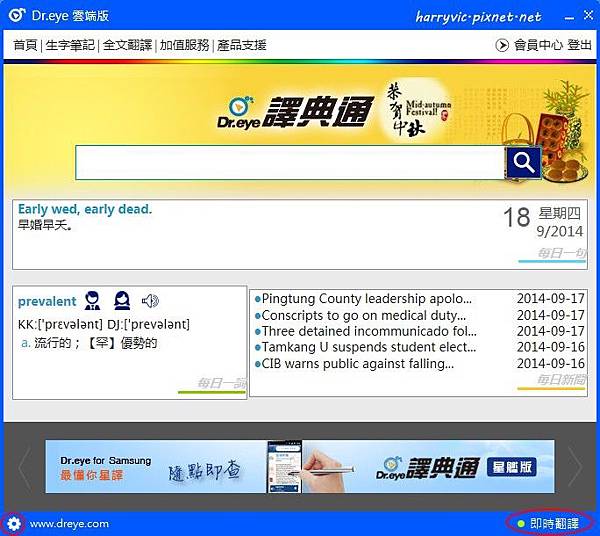The width and height of the screenshot is (600, 536).
Task: Click the 流行的 definition line
Action: tap(89, 343)
